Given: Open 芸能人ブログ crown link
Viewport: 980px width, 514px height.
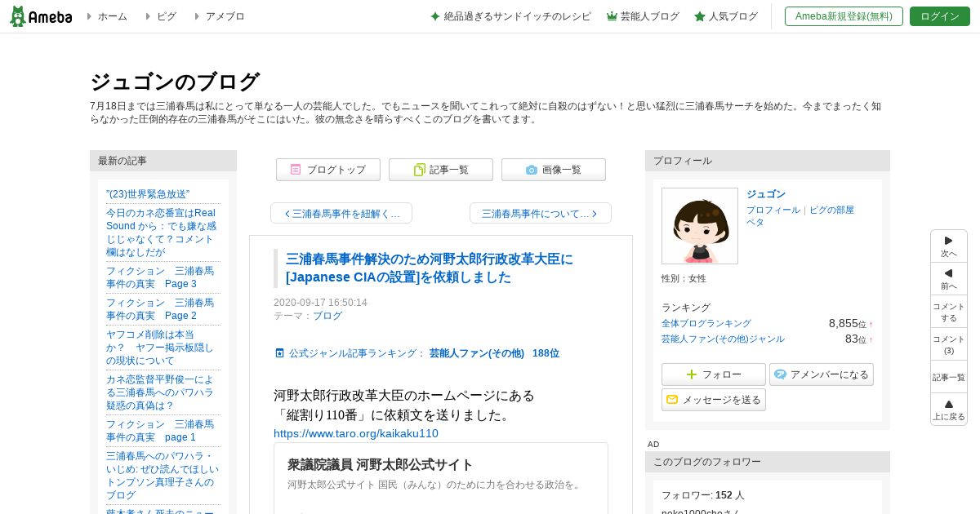Looking at the screenshot, I should point(643,16).
